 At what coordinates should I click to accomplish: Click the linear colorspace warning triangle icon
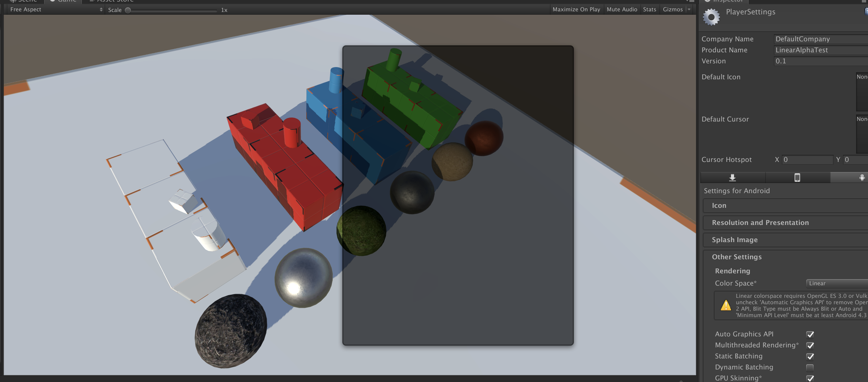(x=725, y=305)
